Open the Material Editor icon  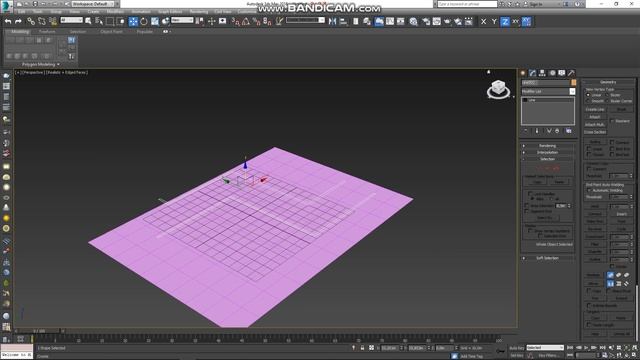click(413, 21)
